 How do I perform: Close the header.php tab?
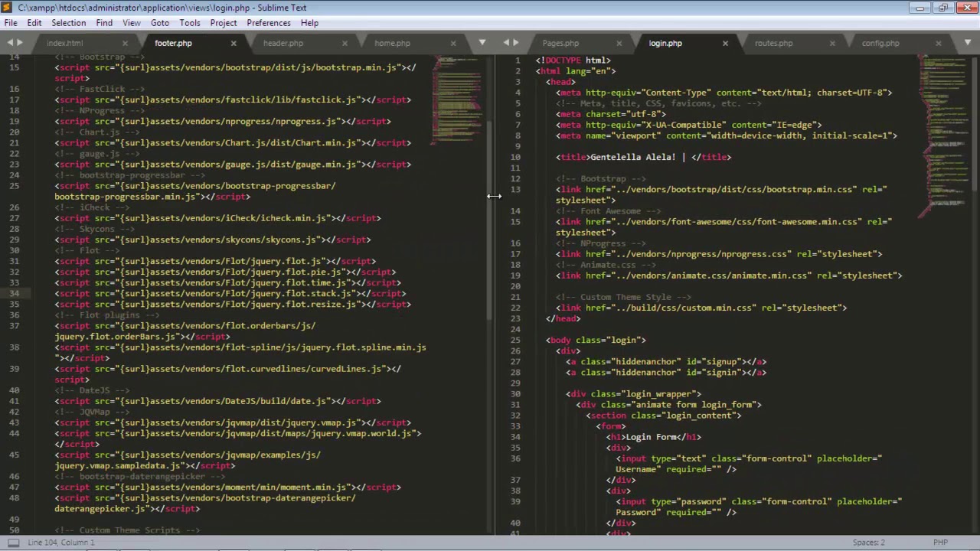point(345,43)
